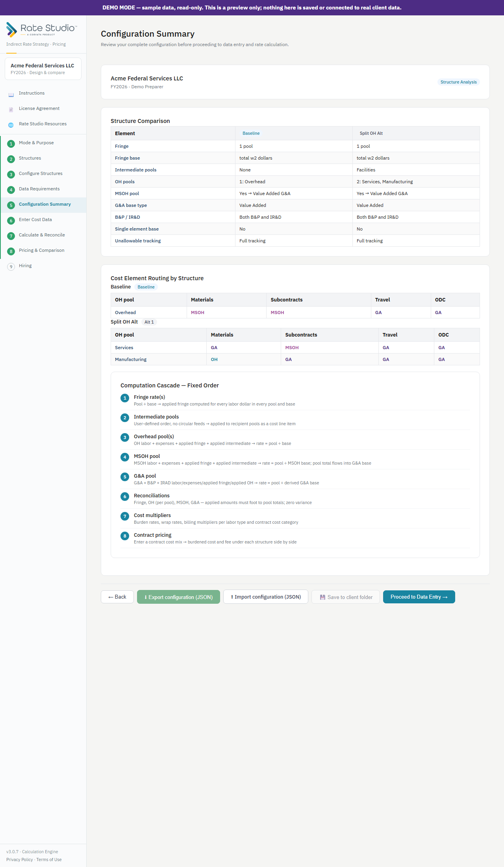504x867 pixels.
Task: Click MSOH under Materials in Baseline routing
Action: pos(198,313)
